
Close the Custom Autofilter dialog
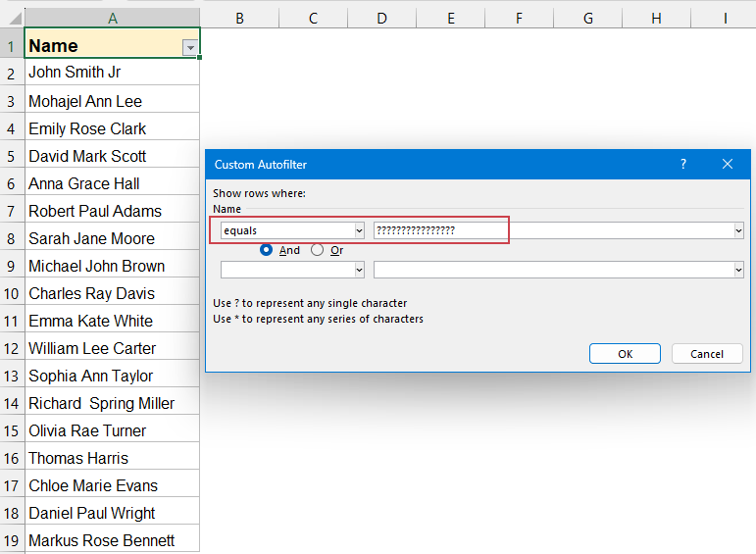point(728,165)
